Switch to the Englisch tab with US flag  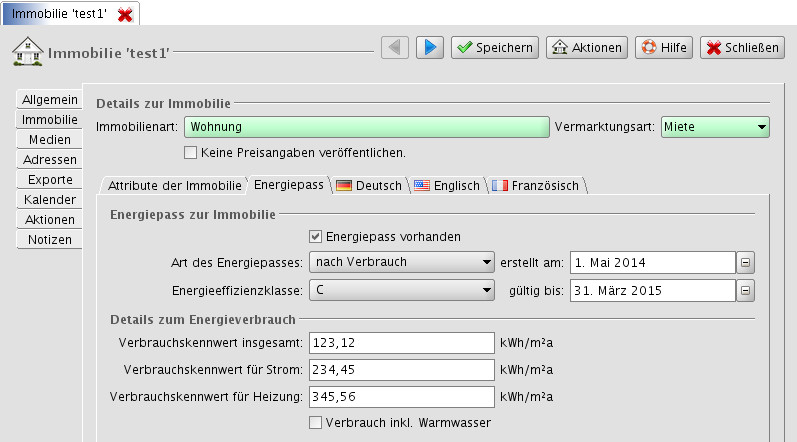tap(447, 186)
